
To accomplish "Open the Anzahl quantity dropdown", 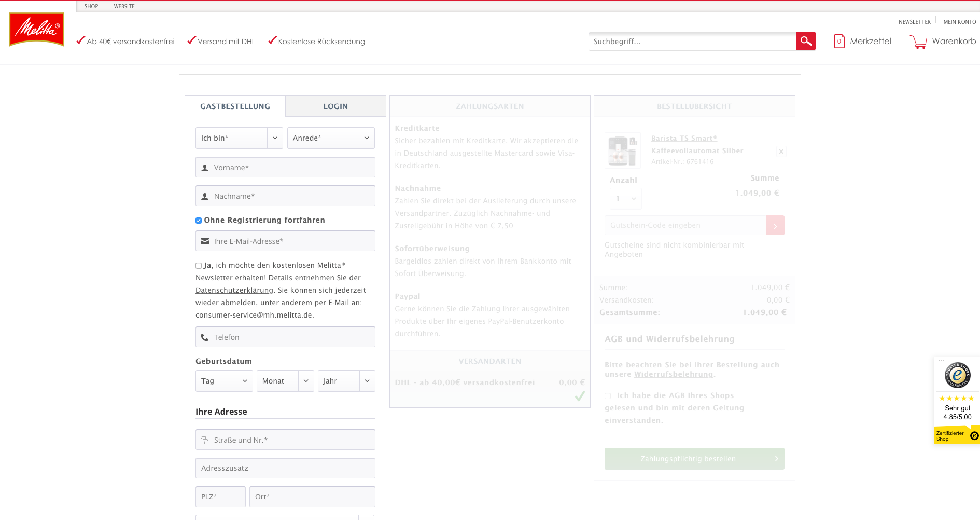I will tap(626, 199).
